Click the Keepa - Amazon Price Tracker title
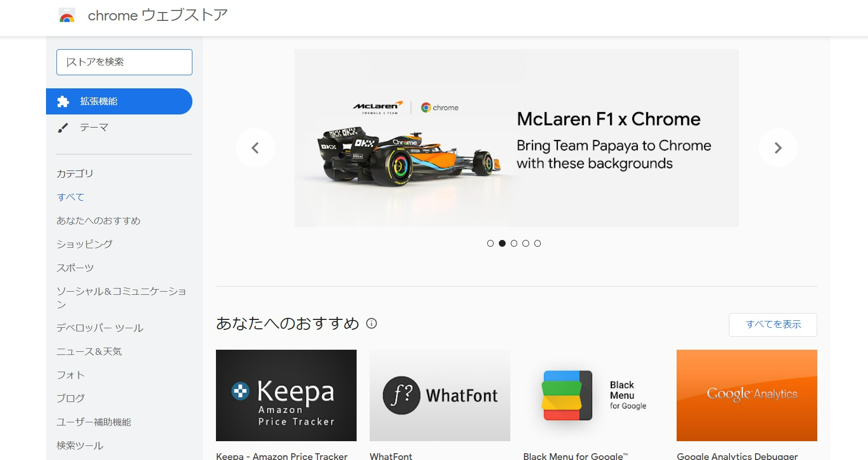Screen dimensions: 868x460 (282, 456)
